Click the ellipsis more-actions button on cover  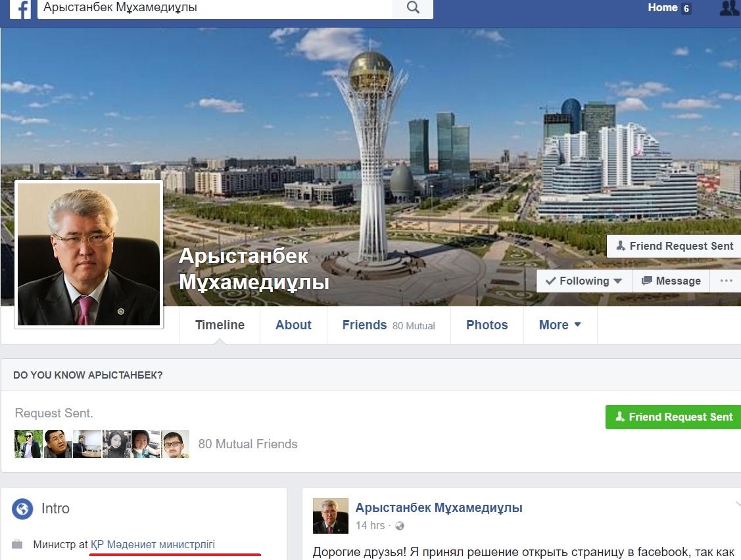pyautogui.click(x=726, y=281)
